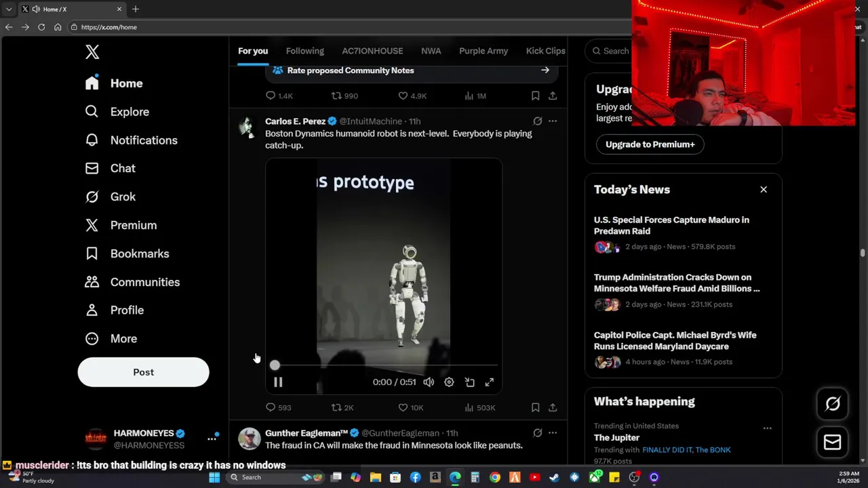Click the Search field on X
The height and width of the screenshot is (488, 868).
[609, 51]
